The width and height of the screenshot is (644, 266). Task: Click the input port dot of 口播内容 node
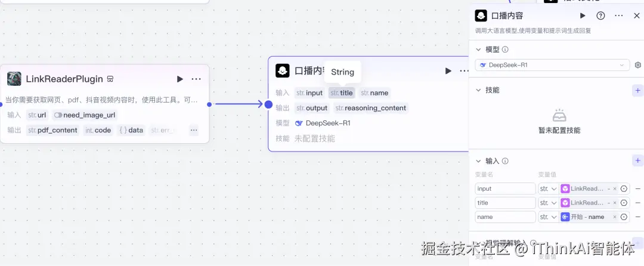(268, 104)
